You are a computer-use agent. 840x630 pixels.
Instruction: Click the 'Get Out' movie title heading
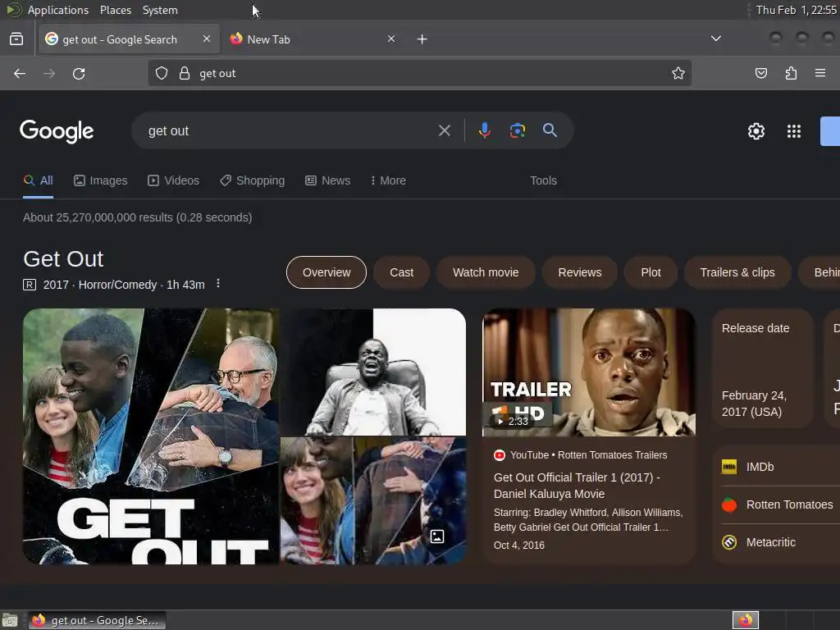tap(63, 259)
